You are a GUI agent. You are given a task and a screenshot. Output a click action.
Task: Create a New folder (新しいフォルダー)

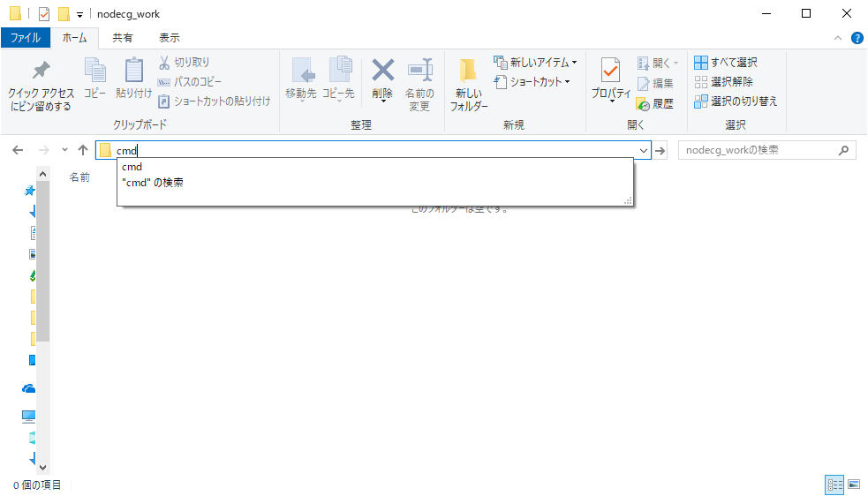pyautogui.click(x=468, y=84)
